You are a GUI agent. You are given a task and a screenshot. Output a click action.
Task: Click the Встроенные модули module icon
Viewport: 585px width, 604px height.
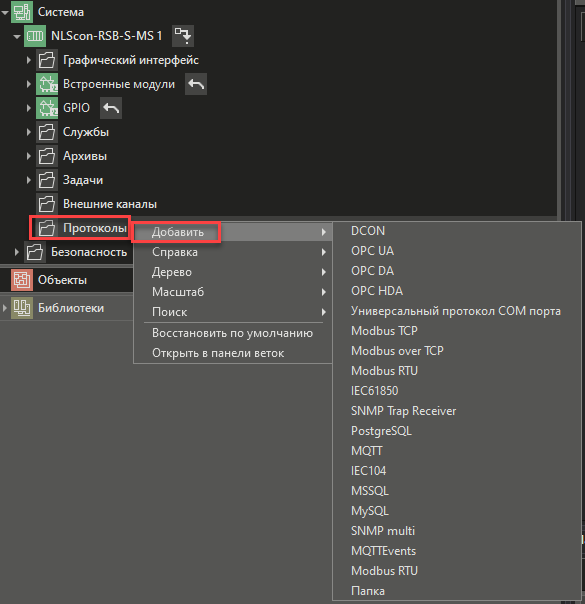(47, 84)
